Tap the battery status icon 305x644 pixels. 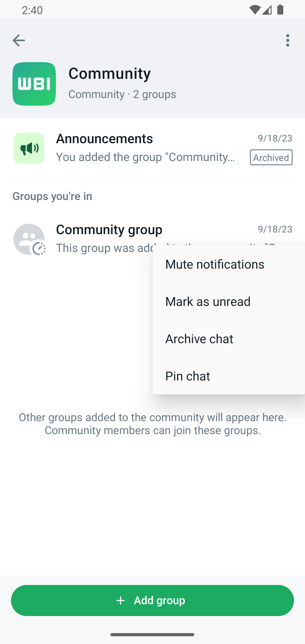pyautogui.click(x=280, y=10)
